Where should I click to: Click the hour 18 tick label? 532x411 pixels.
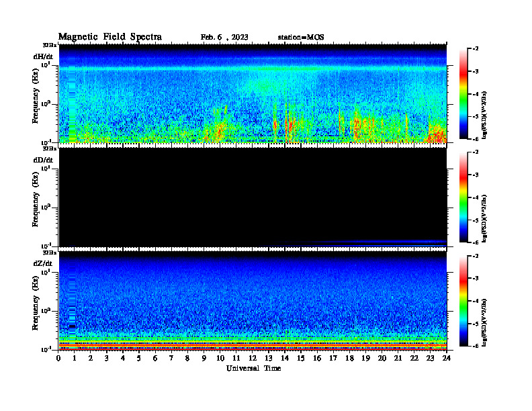349,359
